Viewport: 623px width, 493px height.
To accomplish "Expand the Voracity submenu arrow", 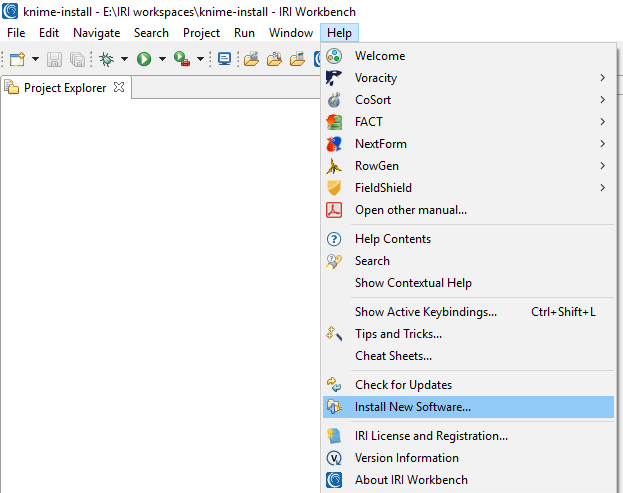I will point(602,78).
